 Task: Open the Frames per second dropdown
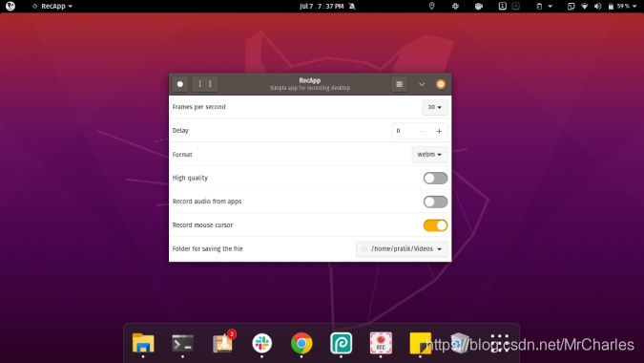434,107
